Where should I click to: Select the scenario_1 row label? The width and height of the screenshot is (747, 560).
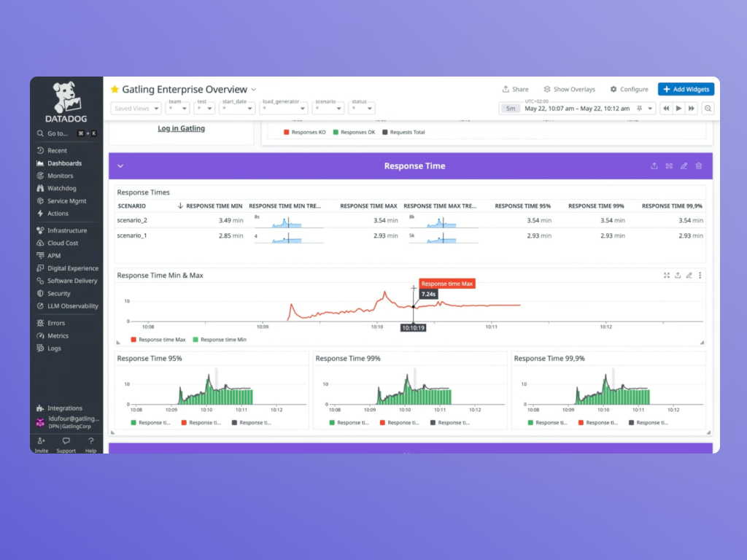coord(132,236)
